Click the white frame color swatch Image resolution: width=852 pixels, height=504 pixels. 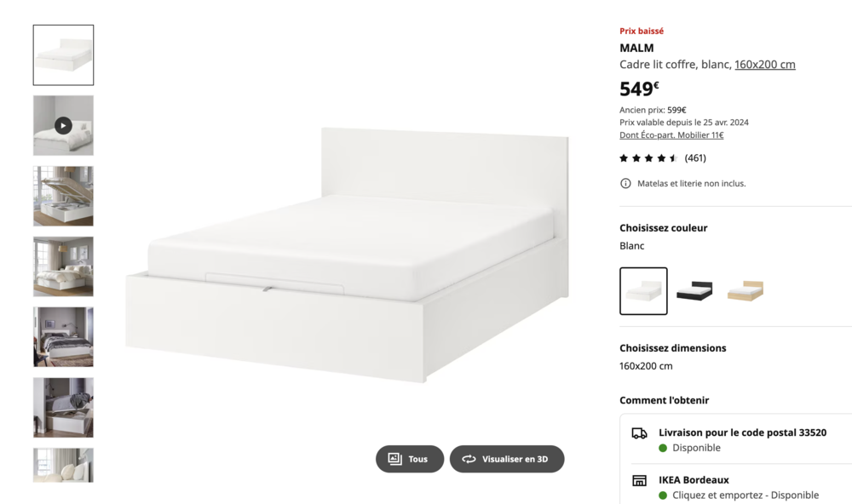pos(643,291)
